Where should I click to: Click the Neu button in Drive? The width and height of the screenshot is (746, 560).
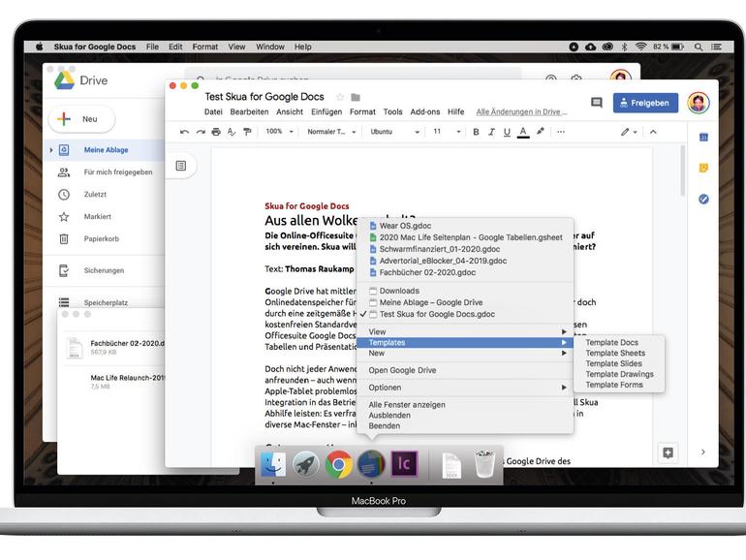click(x=81, y=119)
